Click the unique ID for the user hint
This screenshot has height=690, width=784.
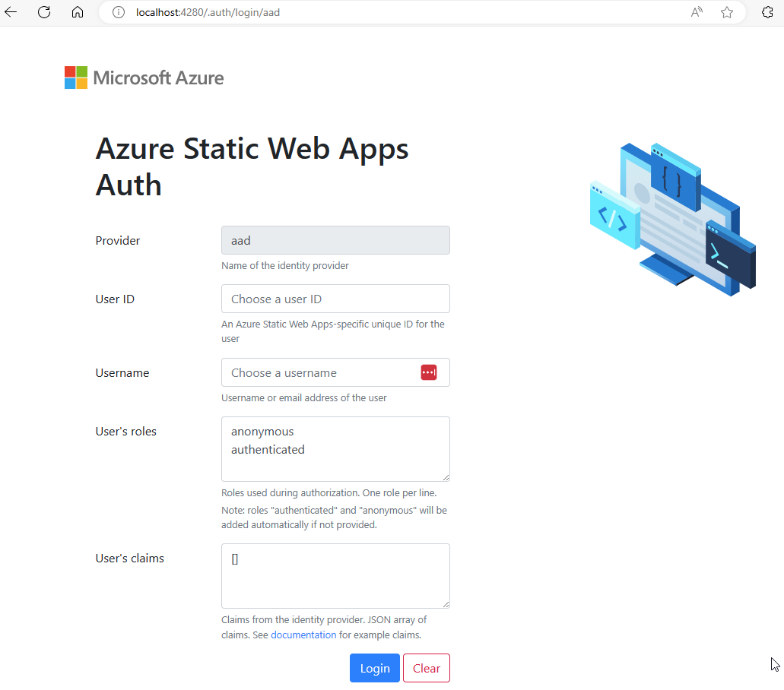333,331
